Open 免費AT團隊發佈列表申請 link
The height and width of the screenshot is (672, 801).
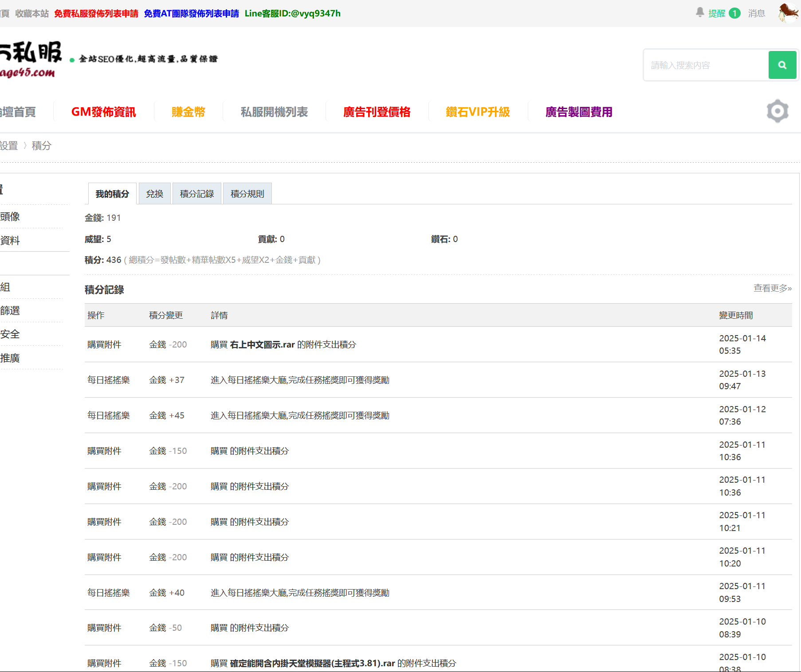pyautogui.click(x=192, y=13)
